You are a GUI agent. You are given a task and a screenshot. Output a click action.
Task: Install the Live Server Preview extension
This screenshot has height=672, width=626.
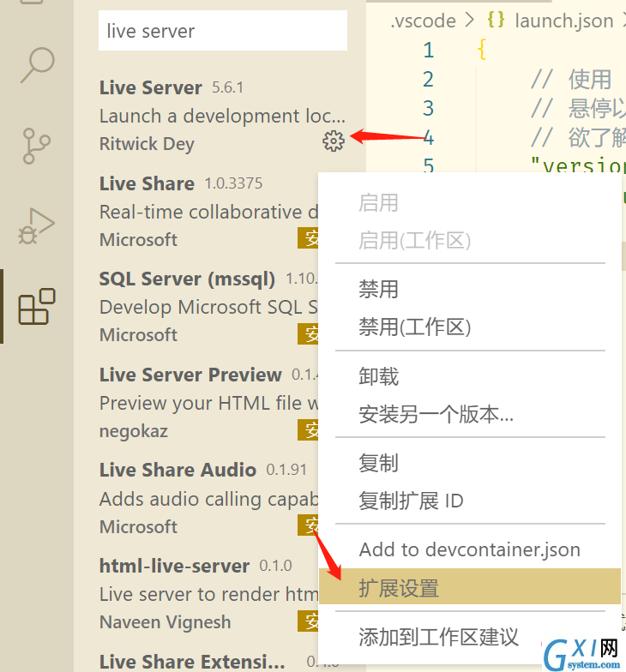coord(309,430)
